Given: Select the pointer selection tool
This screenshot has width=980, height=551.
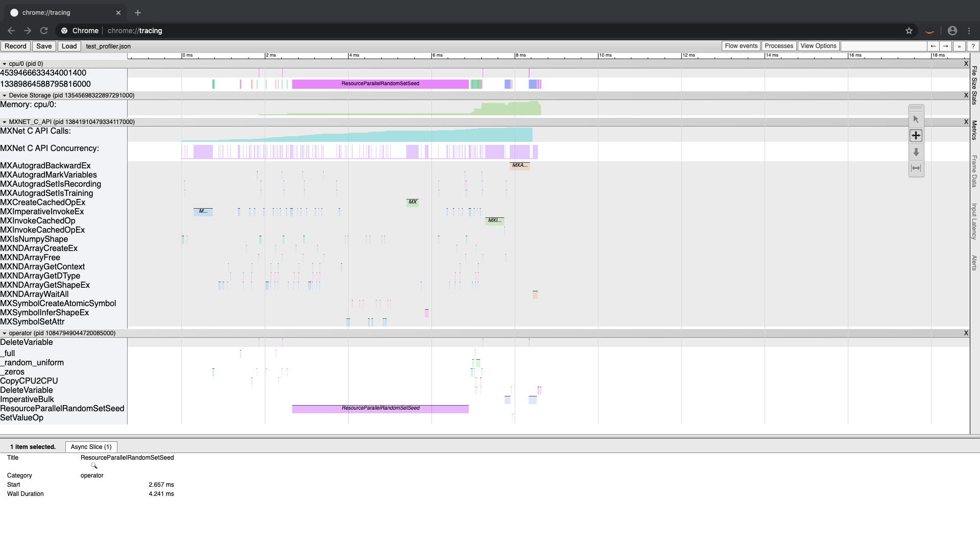Looking at the screenshot, I should click(x=916, y=119).
